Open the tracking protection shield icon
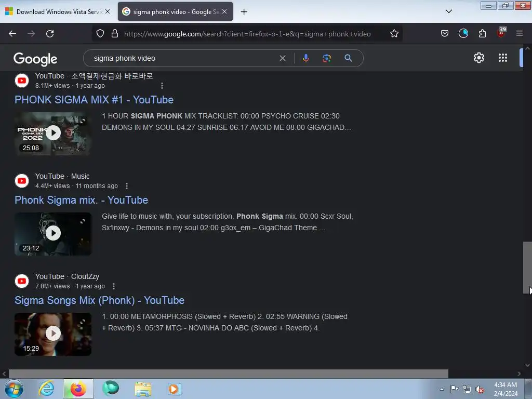Screen dimensions: 532x399 [100, 34]
